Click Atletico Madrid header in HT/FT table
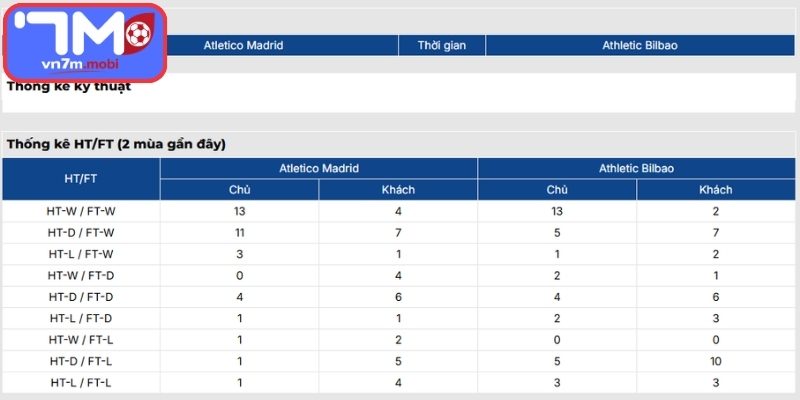Viewport: 800px width, 400px height. pyautogui.click(x=319, y=169)
